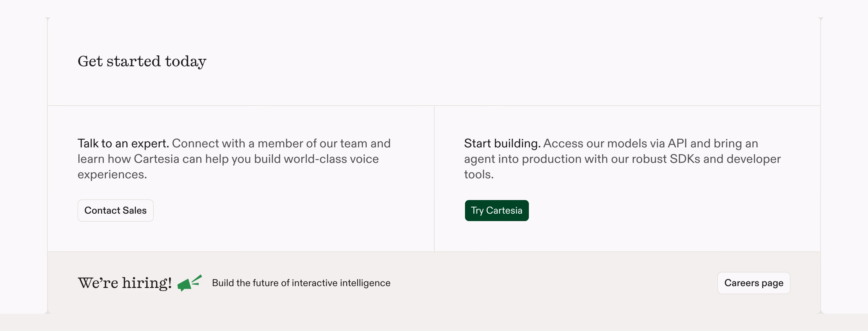Click the "Talk to an expert." paragraph

coord(234,159)
